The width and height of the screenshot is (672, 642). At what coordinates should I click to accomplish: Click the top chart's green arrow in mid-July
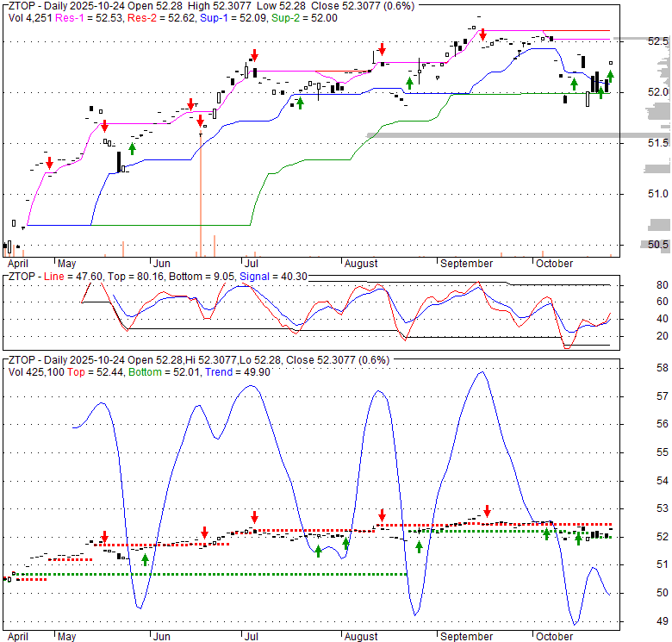(300, 103)
